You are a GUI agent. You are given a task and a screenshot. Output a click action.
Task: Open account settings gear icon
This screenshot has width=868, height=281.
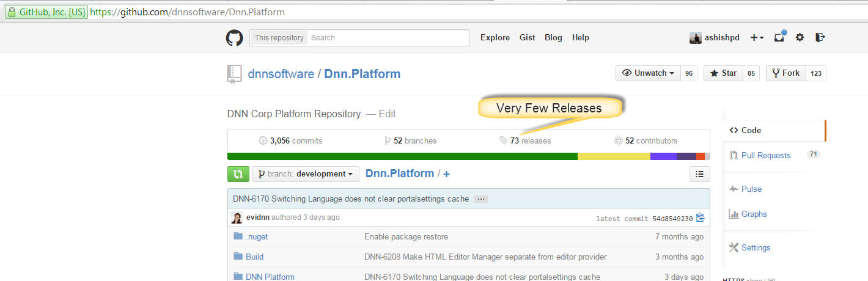pyautogui.click(x=800, y=37)
